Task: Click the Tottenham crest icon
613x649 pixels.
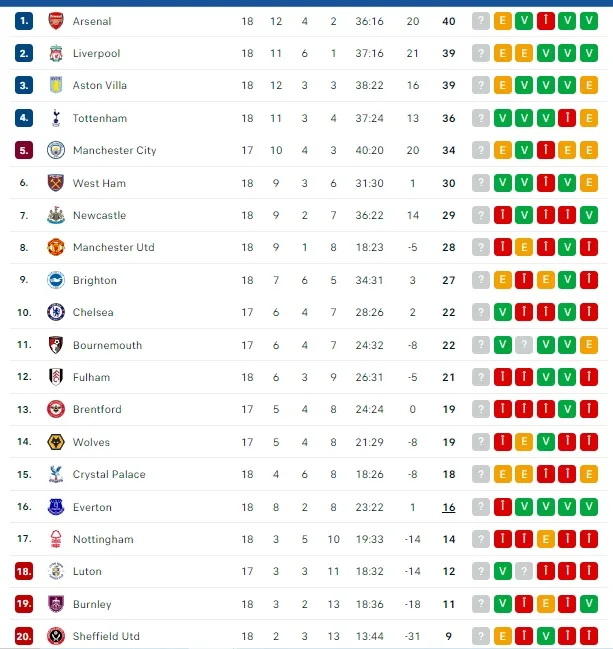Action: click(55, 118)
